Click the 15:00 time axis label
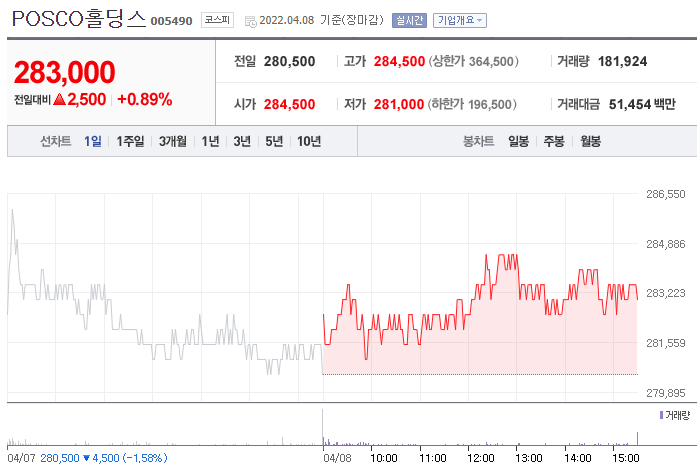 coord(625,458)
